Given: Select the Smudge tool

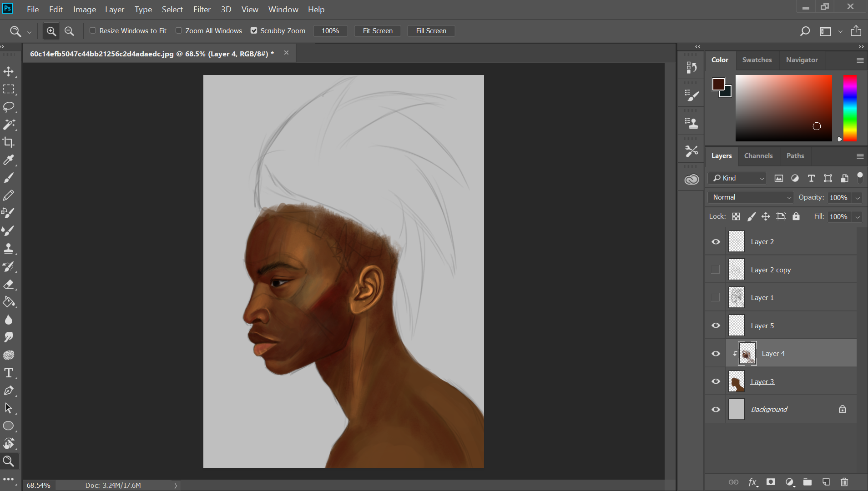Looking at the screenshot, I should pos(9,337).
